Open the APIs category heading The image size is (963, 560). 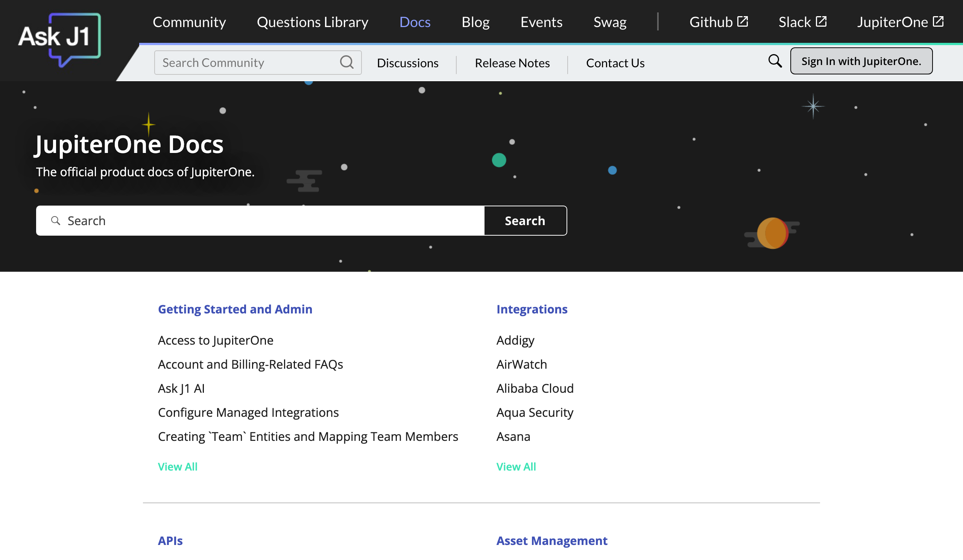coord(170,540)
